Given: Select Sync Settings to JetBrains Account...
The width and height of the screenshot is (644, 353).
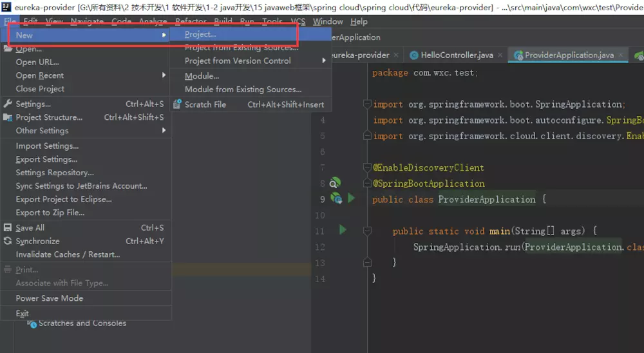Looking at the screenshot, I should click(86, 186).
